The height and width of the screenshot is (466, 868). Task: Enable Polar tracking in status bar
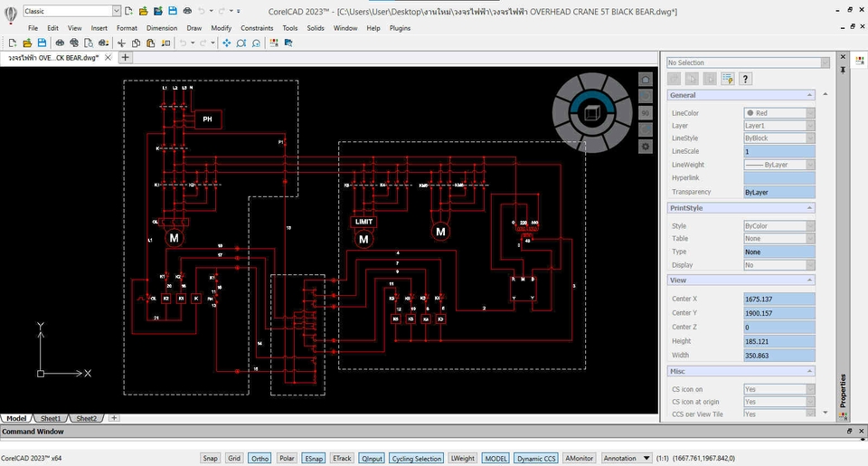(x=287, y=458)
